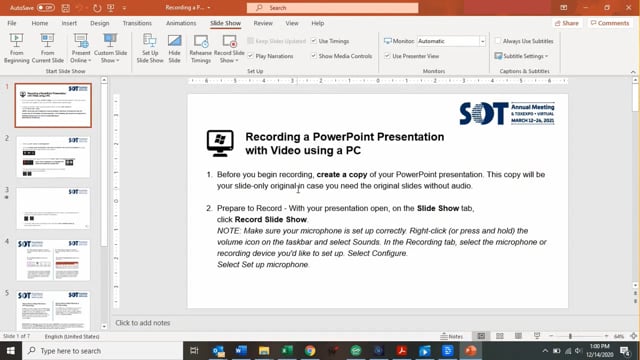Viewport: 640px width, 360px height.
Task: Expand Record Slide Show dropdown arrow
Action: coord(237,61)
